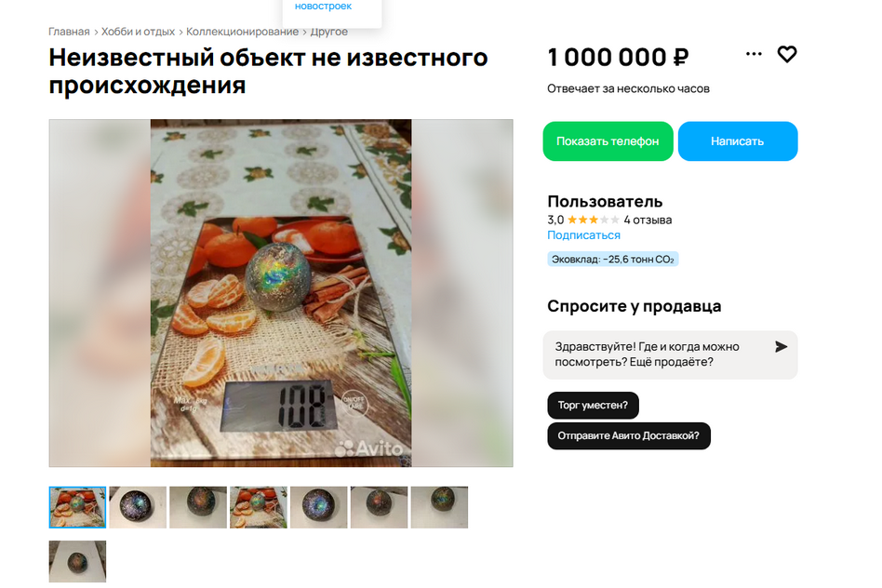Image resolution: width=882 pixels, height=588 pixels.
Task: Open the Главная breadcrumb link
Action: tap(69, 32)
